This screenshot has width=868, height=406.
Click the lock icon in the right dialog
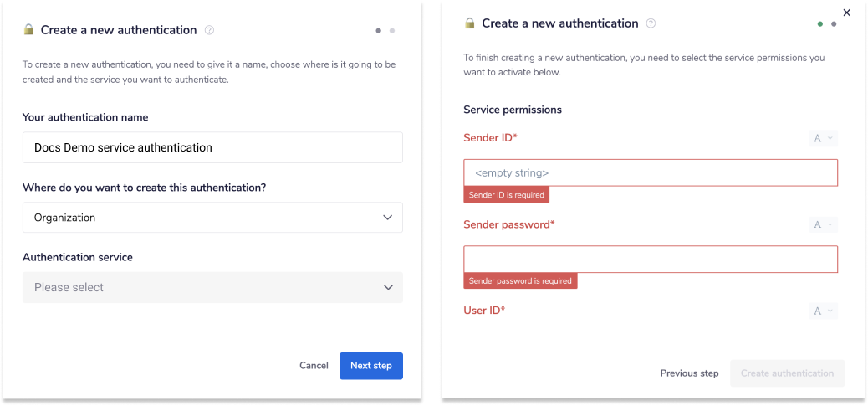tap(470, 23)
